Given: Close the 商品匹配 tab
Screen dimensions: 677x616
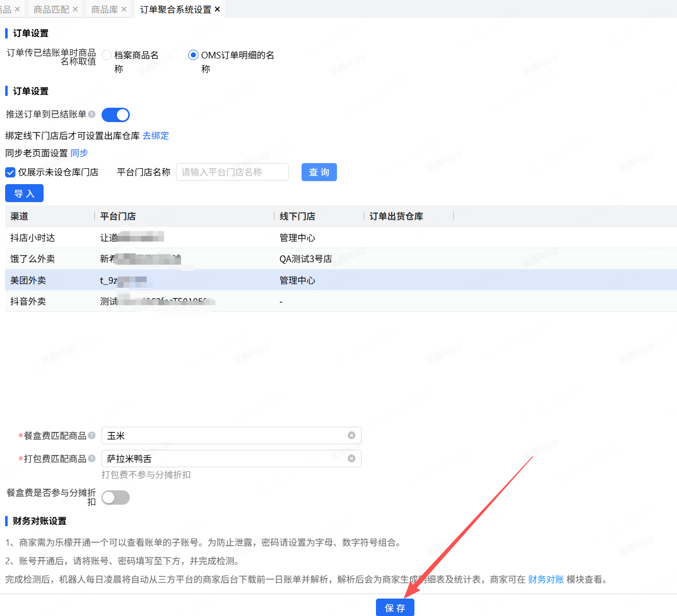Looking at the screenshot, I should [x=75, y=9].
